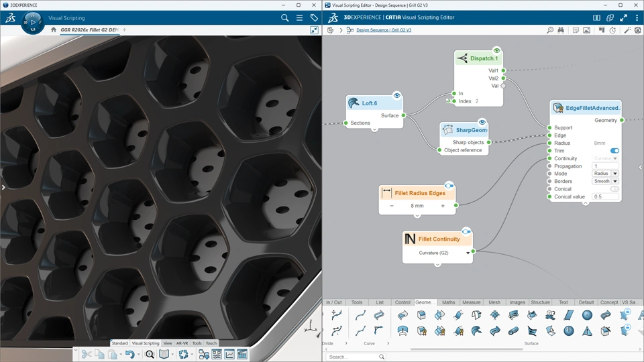
Task: Select the GGR R2026x Fillet G2 tab
Action: 89,29
